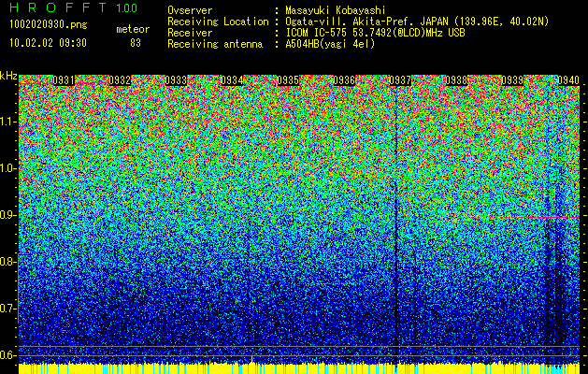Click the 0.7 kHz axis label
This screenshot has height=374, width=588.
tap(7, 309)
